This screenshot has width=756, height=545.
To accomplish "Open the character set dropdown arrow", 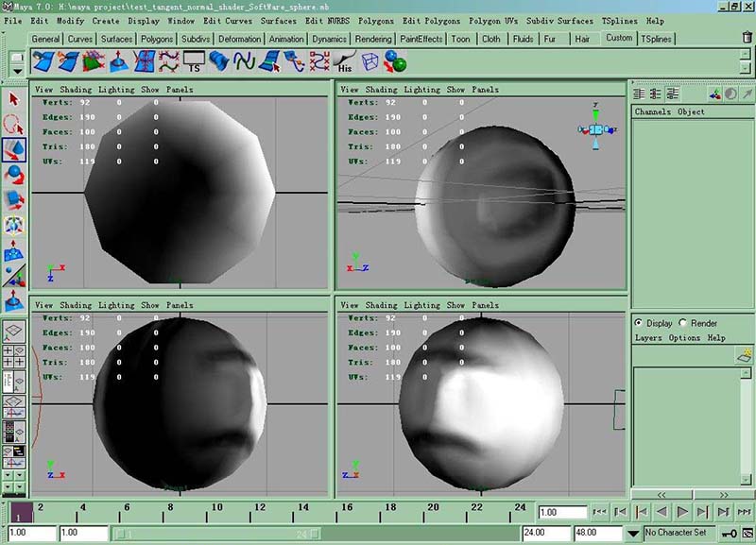I will [x=633, y=534].
